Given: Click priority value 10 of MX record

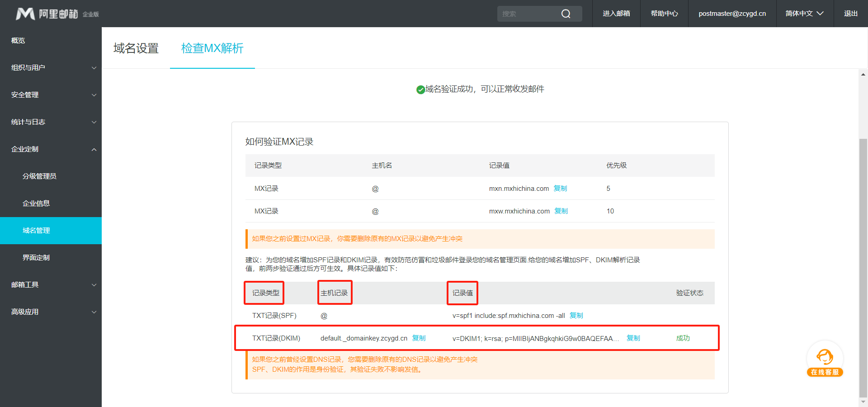Looking at the screenshot, I should pos(610,211).
